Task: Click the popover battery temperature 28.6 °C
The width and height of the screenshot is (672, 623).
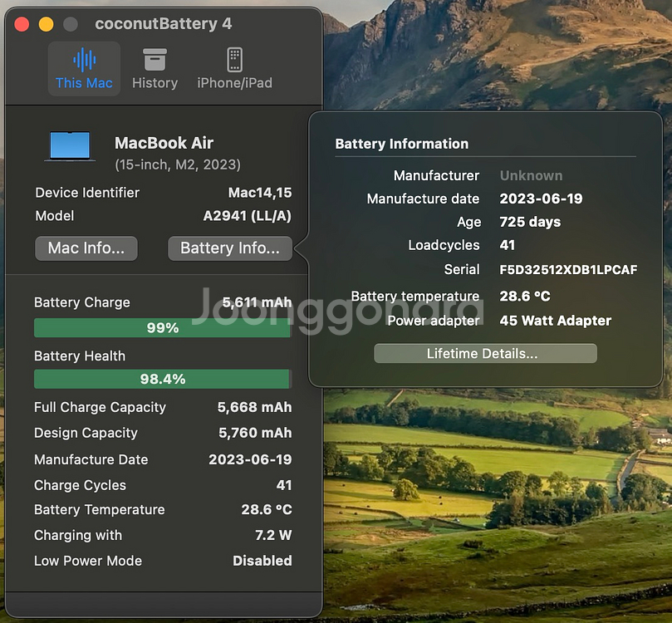Action: [x=525, y=296]
